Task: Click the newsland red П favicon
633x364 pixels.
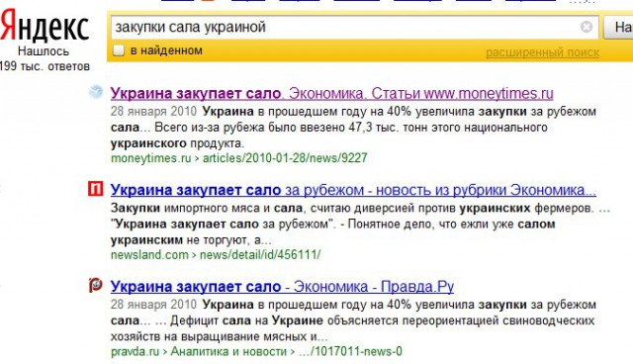Action: [x=96, y=189]
